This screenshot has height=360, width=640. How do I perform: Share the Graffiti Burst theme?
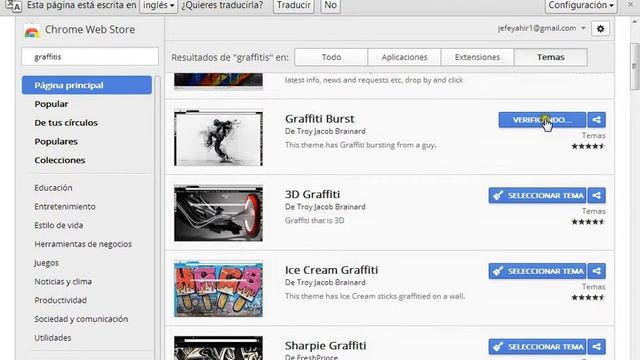pyautogui.click(x=596, y=120)
